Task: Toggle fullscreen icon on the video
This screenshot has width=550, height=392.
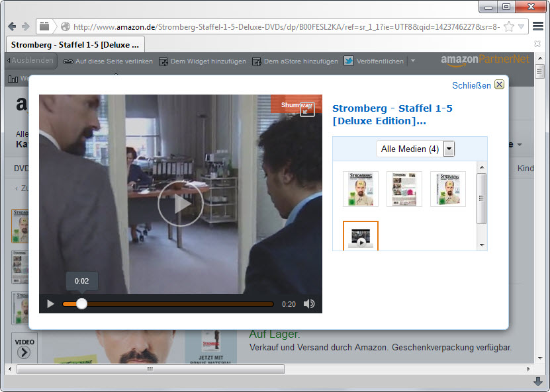Action: click(x=307, y=110)
